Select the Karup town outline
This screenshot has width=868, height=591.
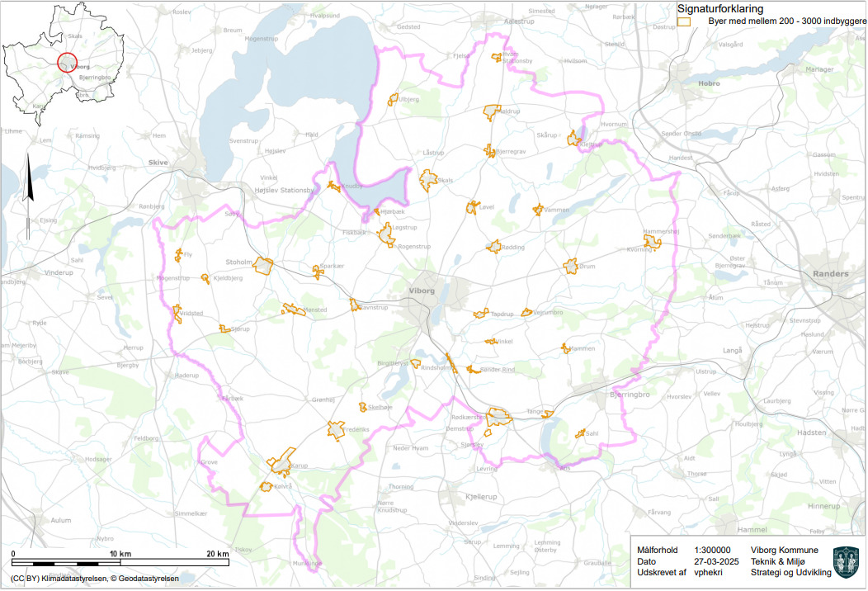283,463
